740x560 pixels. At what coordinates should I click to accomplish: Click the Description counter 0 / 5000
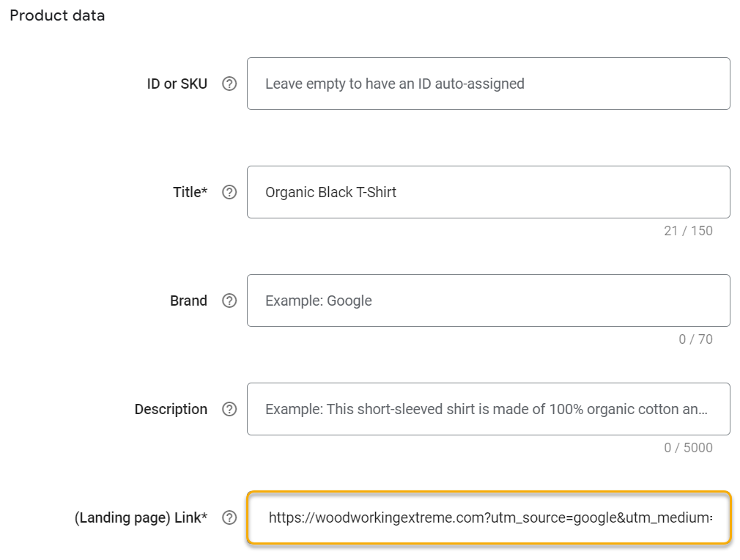688,448
